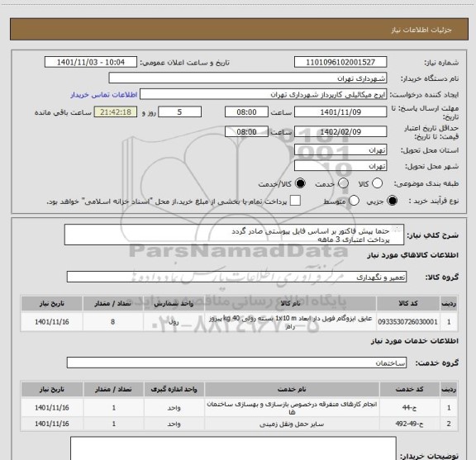Click the remaining days field showing 5
This screenshot has height=460, width=476.
click(x=179, y=112)
